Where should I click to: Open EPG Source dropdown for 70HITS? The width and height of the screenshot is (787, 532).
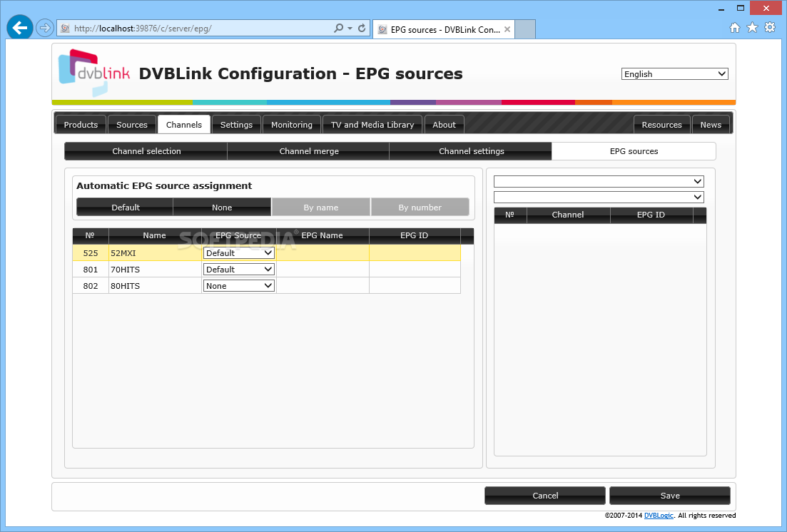[x=238, y=270]
